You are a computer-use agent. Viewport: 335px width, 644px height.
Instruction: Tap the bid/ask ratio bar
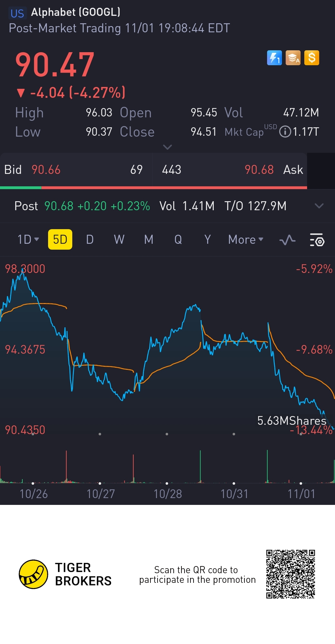click(154, 188)
